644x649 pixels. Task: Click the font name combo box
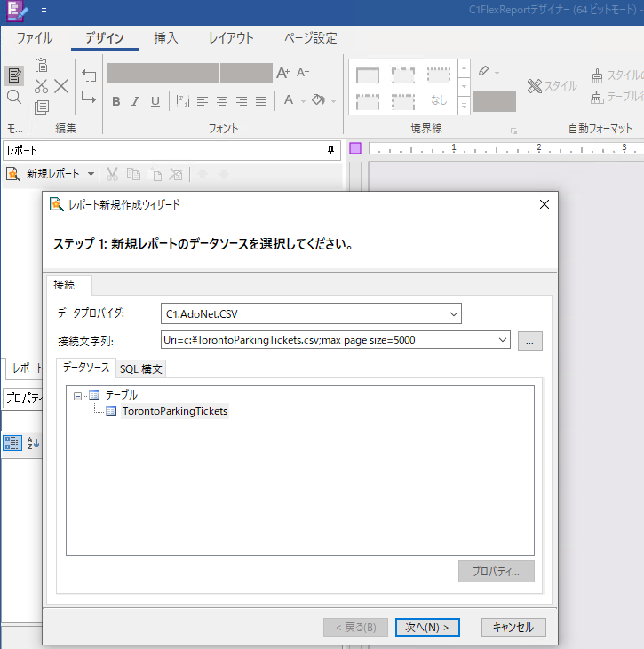(163, 74)
